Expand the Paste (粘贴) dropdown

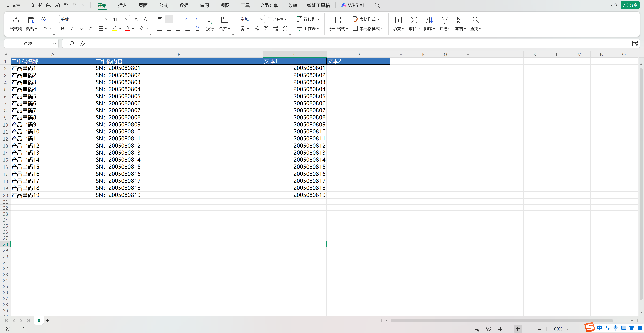36,29
